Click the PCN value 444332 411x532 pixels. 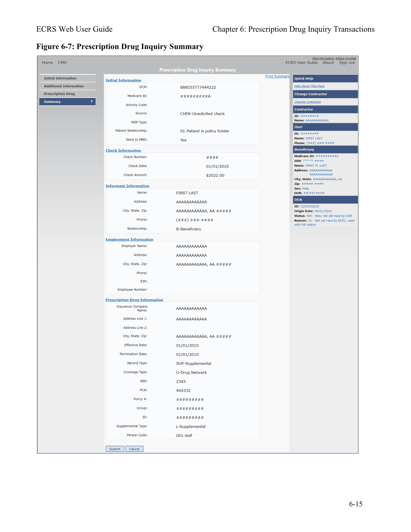point(183,390)
